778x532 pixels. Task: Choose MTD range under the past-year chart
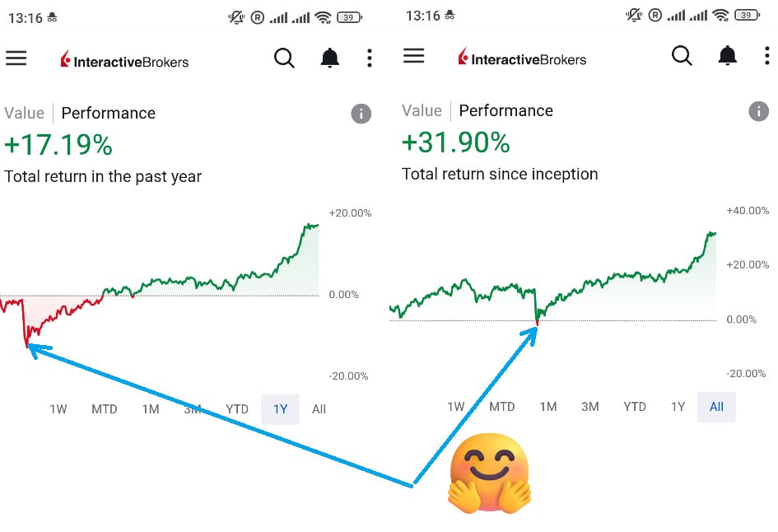coord(105,409)
